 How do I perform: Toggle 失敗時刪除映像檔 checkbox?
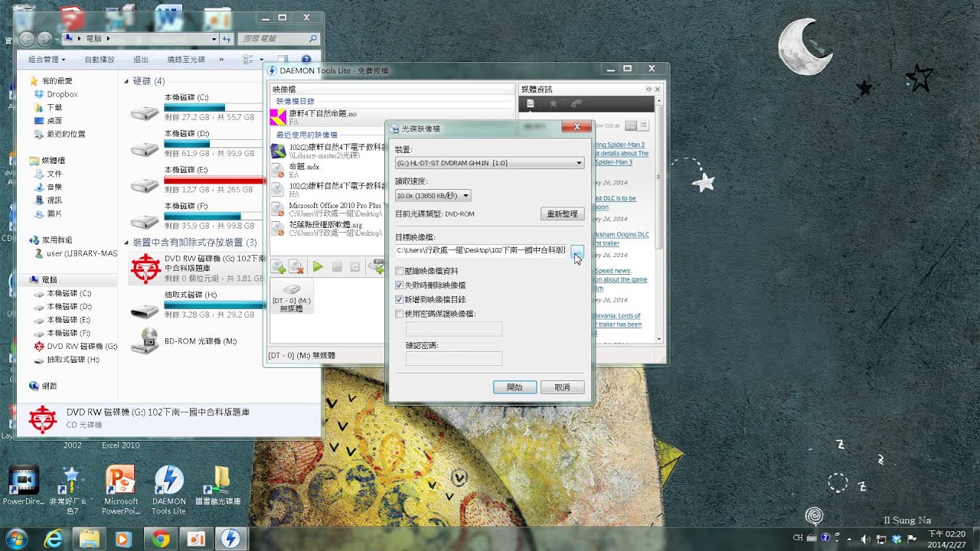click(x=399, y=285)
